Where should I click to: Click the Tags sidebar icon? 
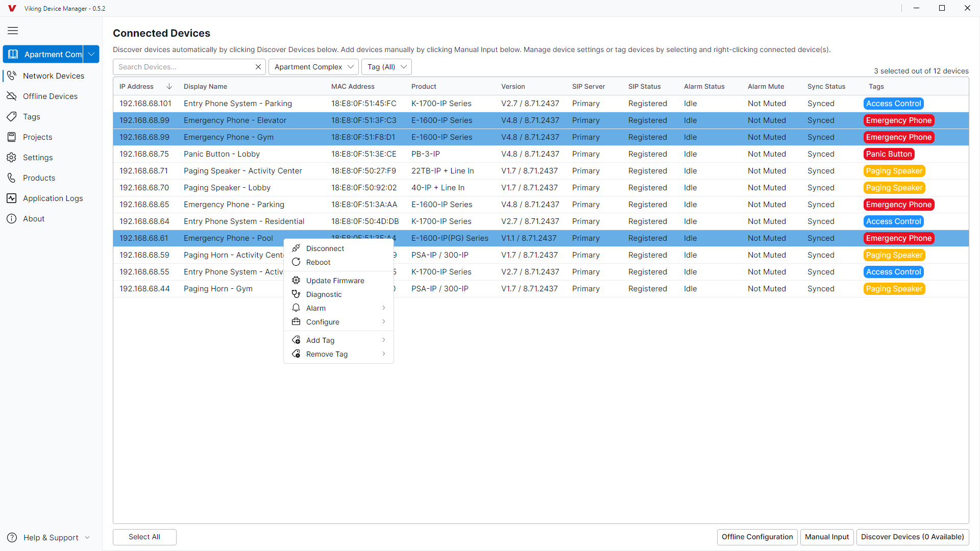click(12, 116)
